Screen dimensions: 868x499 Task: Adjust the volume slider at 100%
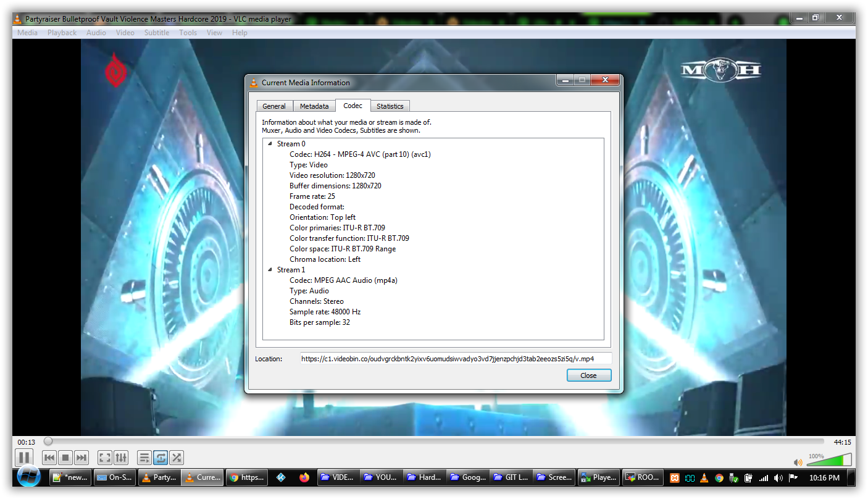coord(829,460)
